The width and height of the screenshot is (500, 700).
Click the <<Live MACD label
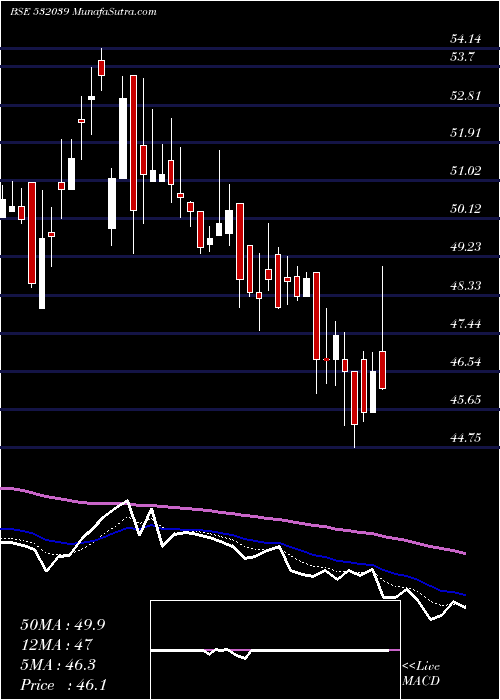[421, 674]
